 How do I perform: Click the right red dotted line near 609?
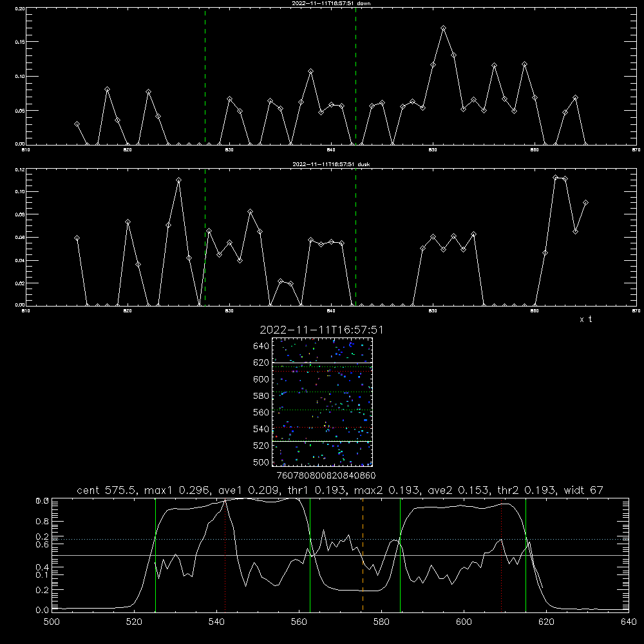point(501,554)
